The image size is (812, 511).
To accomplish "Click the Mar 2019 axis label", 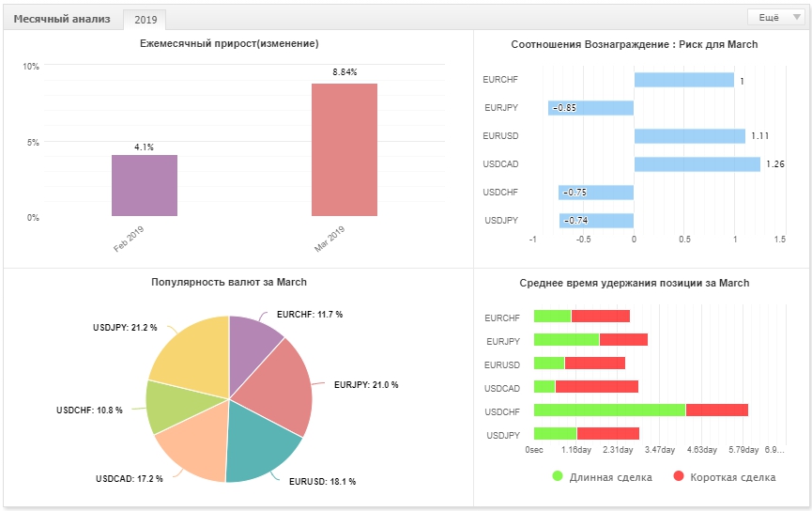I will tap(329, 239).
